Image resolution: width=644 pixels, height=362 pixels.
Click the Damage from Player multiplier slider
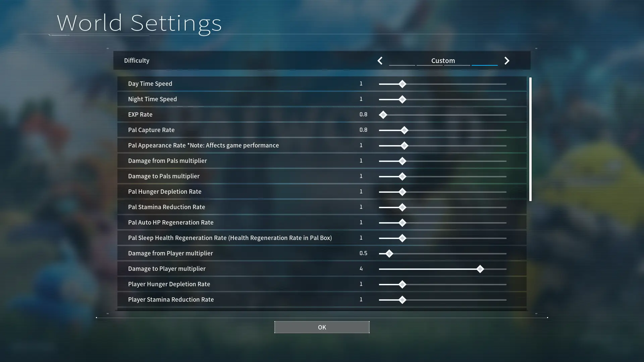tap(387, 253)
